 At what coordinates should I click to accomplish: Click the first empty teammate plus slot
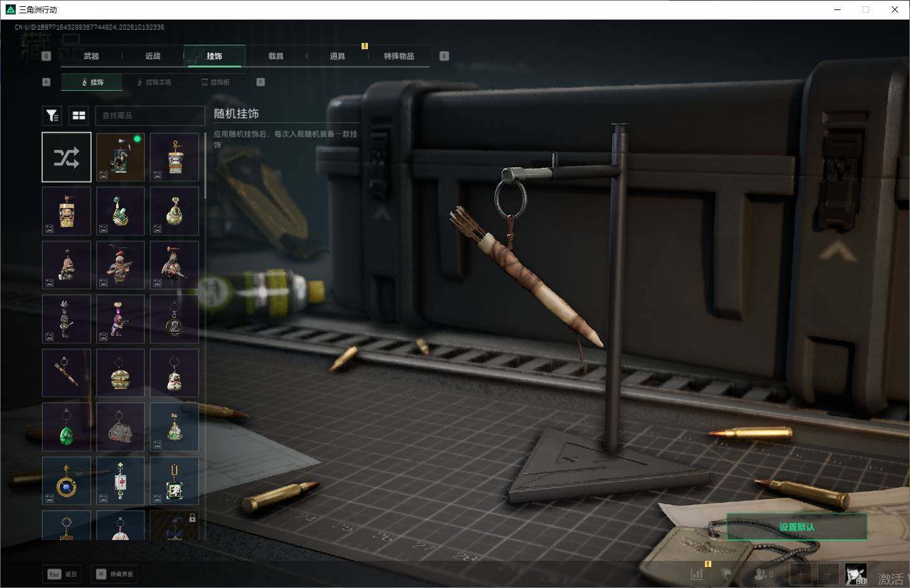coord(800,574)
